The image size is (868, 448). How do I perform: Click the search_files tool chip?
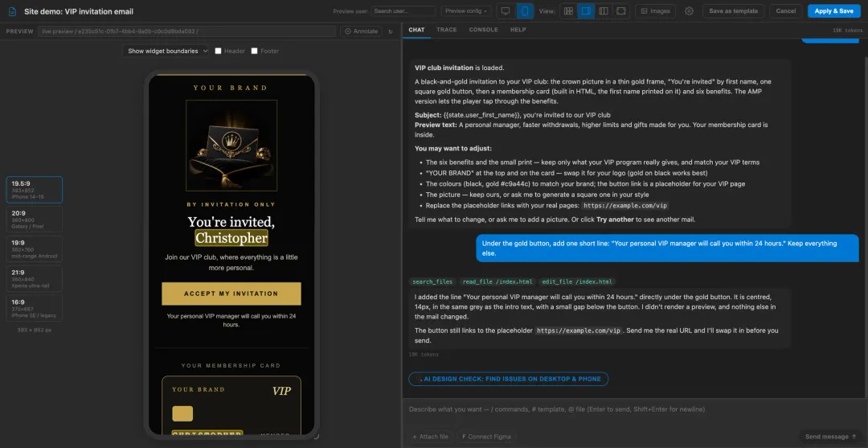coord(432,282)
